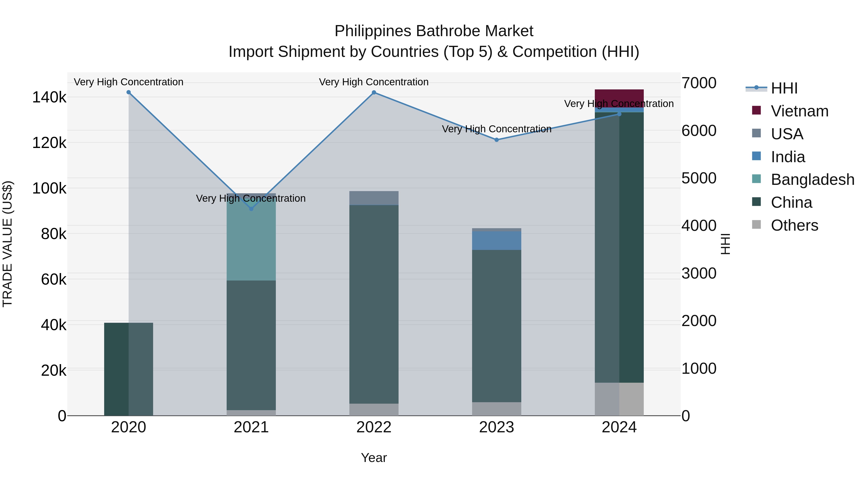Click the 2022 USA bar segment

(x=374, y=198)
